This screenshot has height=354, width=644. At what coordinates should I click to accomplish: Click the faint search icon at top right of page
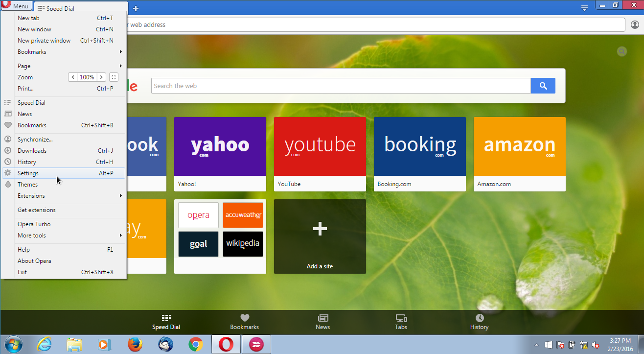tap(622, 51)
